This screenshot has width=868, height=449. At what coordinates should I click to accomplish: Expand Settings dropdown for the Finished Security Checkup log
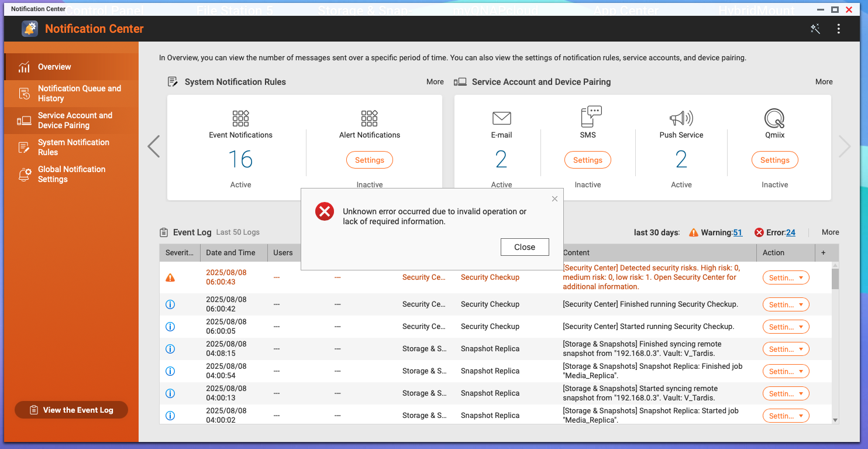[786, 305]
